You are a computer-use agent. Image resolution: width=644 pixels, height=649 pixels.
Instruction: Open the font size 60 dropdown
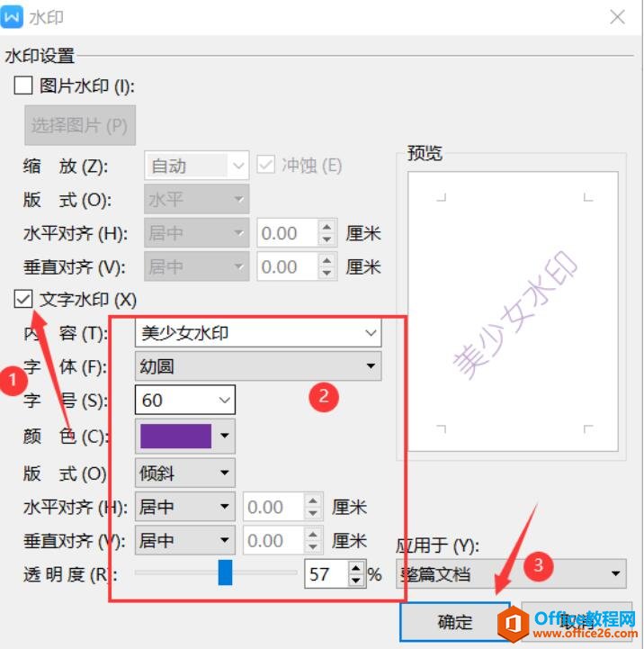pyautogui.click(x=185, y=400)
